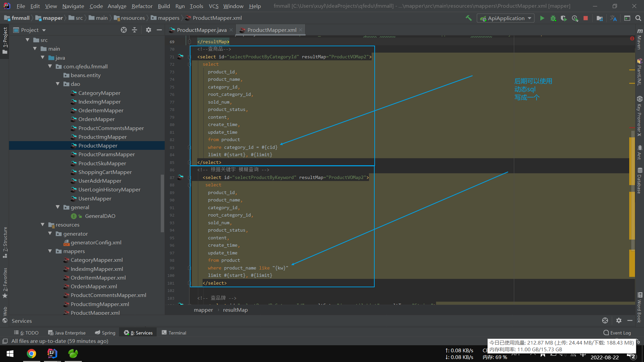Open the Terminal tool window

coord(174,333)
